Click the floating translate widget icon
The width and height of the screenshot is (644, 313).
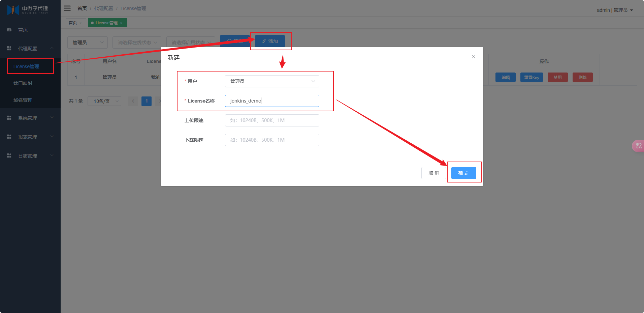pos(638,146)
